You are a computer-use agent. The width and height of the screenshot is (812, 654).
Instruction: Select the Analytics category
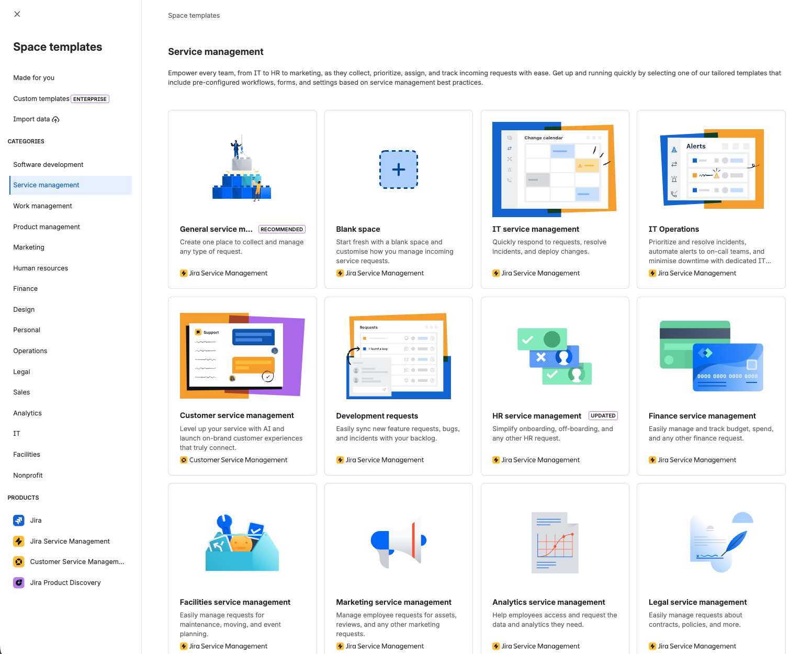click(x=27, y=413)
